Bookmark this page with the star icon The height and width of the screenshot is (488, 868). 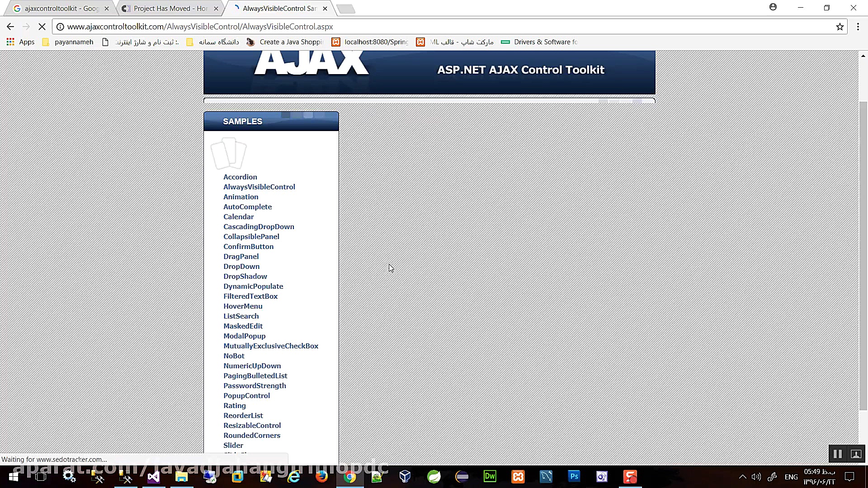pyautogui.click(x=840, y=27)
